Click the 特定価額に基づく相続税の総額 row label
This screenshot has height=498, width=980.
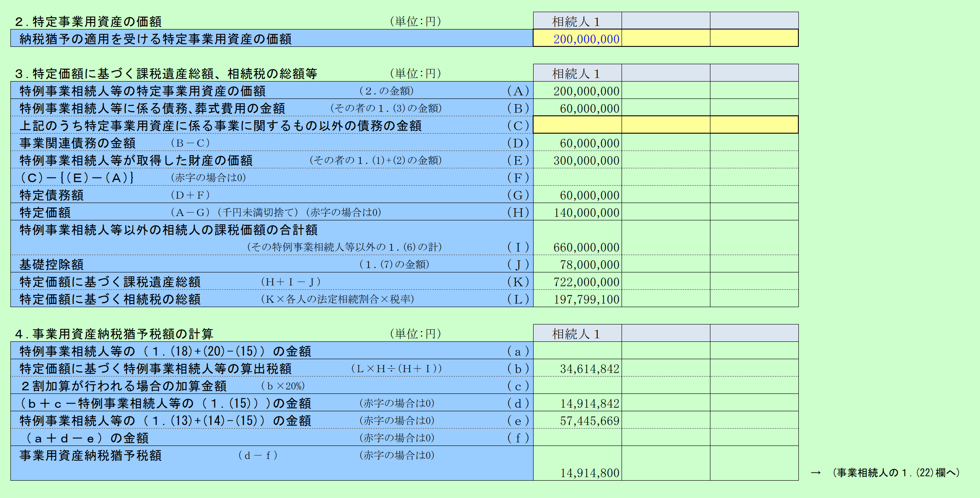point(110,299)
